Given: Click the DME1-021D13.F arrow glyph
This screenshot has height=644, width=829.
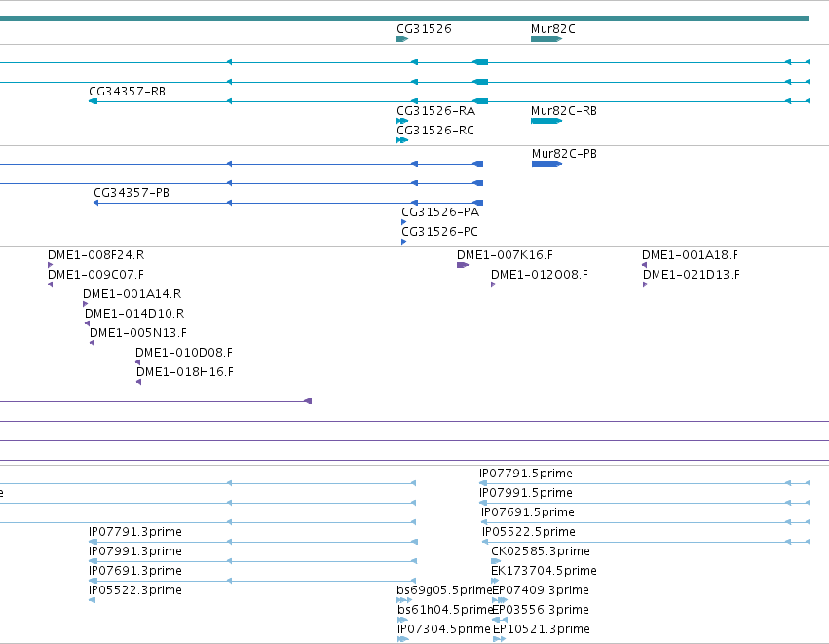Looking at the screenshot, I should tap(646, 285).
